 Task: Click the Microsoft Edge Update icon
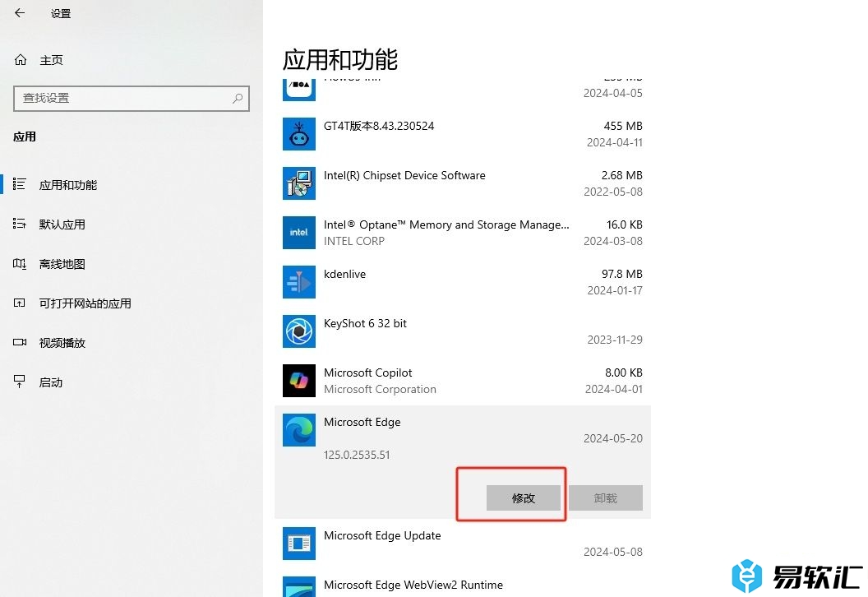[x=299, y=544]
